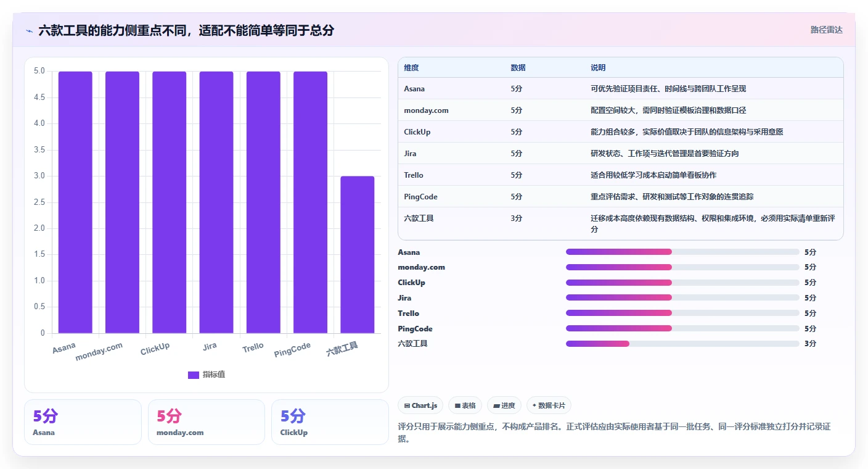Click the lightning icon beside the title
Viewport: 868px width, 469px height.
29,30
